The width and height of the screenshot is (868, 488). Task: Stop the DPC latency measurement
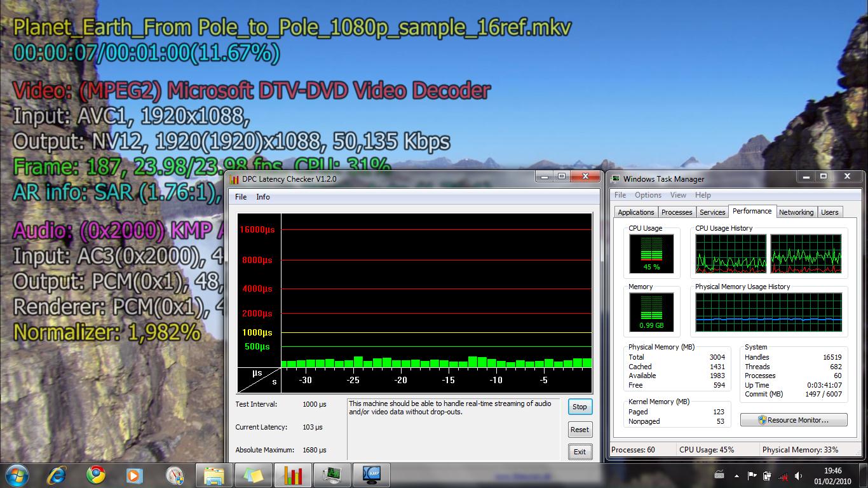(580, 407)
